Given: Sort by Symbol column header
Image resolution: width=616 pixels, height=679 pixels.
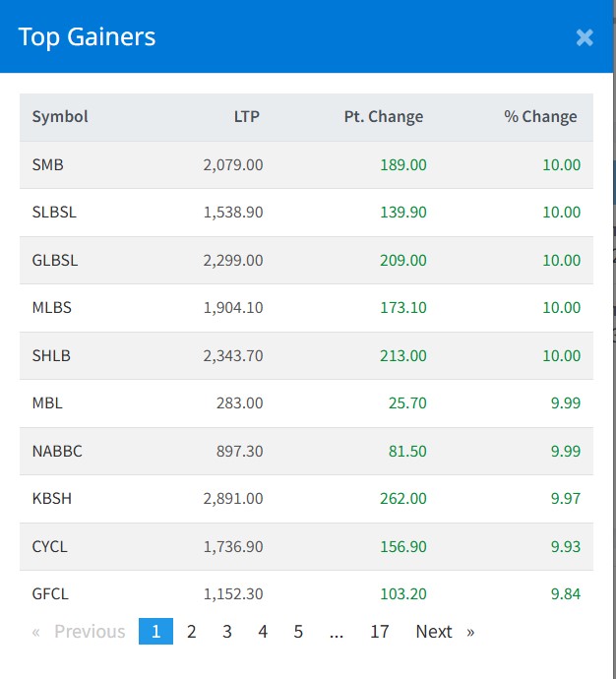Looking at the screenshot, I should [60, 116].
